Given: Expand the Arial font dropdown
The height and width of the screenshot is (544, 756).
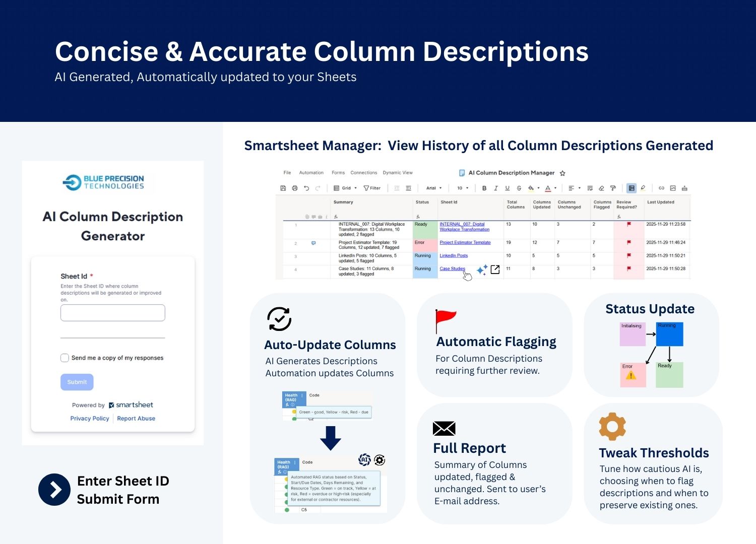Looking at the screenshot, I should tap(433, 188).
